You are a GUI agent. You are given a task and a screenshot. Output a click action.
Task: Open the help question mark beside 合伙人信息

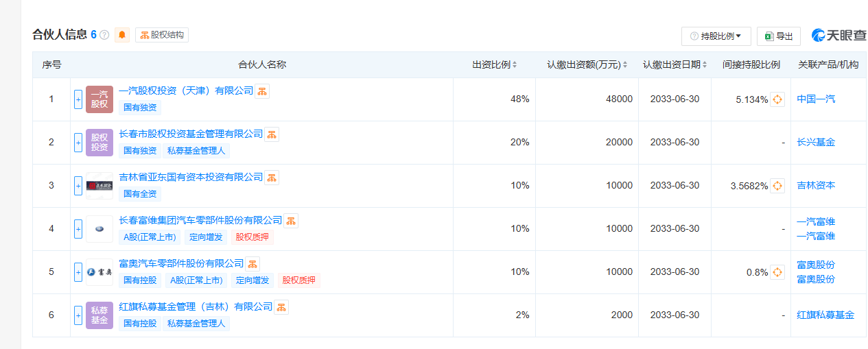coord(104,35)
